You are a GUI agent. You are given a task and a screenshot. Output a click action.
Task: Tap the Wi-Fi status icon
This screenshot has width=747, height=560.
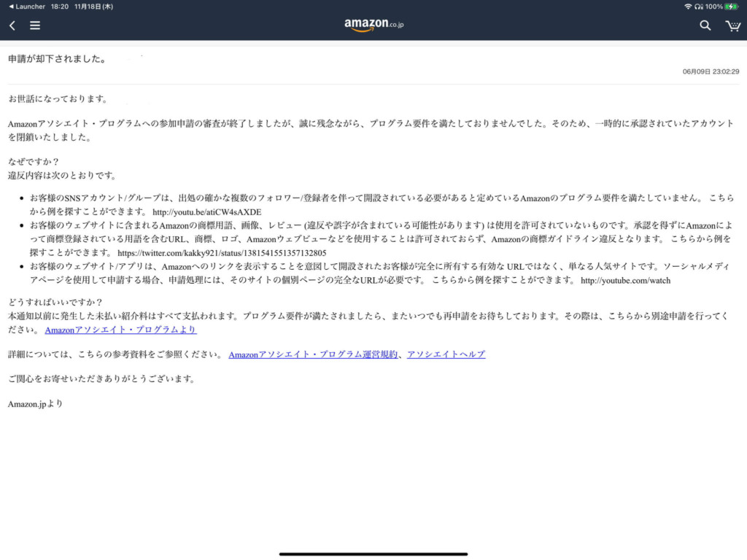(688, 7)
